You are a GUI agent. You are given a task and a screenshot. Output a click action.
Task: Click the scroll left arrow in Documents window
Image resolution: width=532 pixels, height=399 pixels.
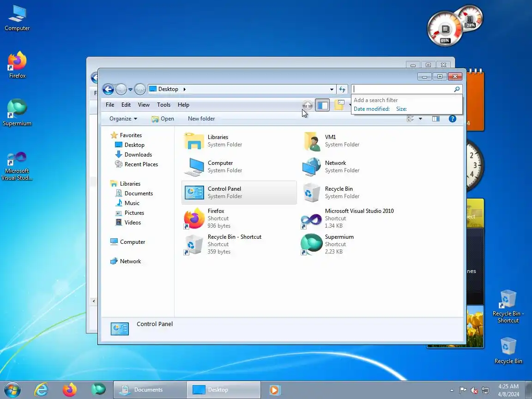[94, 301]
